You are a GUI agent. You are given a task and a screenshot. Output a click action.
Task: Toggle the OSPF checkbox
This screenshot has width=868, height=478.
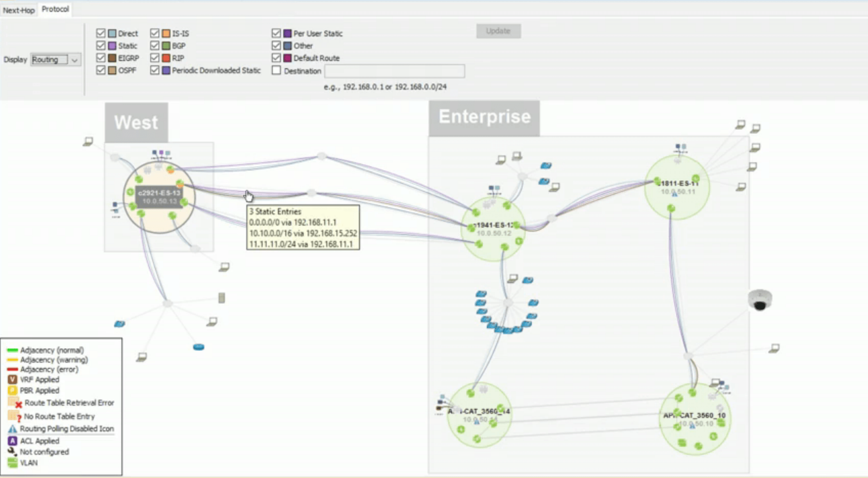coord(101,70)
